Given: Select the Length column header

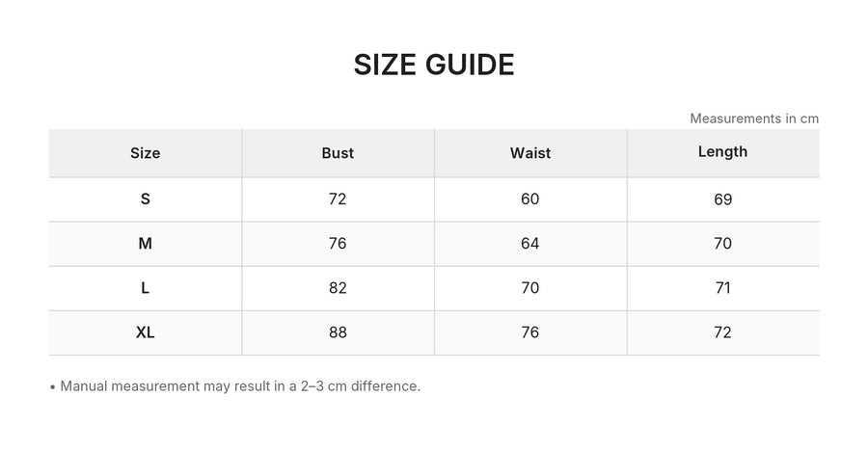Looking at the screenshot, I should pos(722,152).
